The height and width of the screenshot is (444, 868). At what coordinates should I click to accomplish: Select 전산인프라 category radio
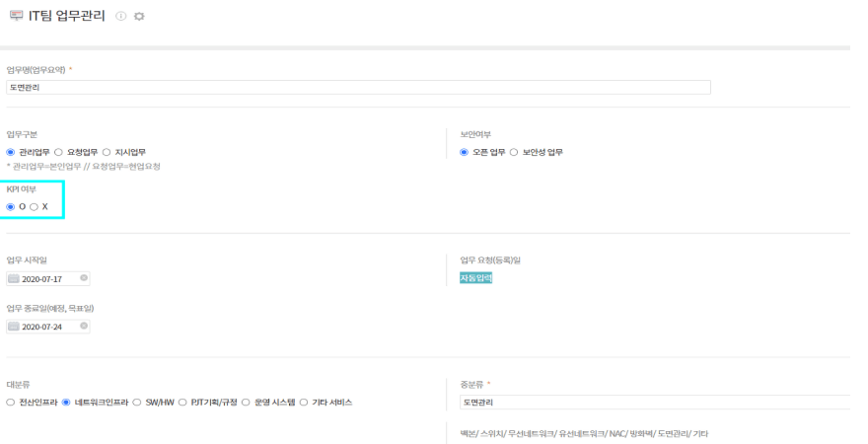point(11,403)
